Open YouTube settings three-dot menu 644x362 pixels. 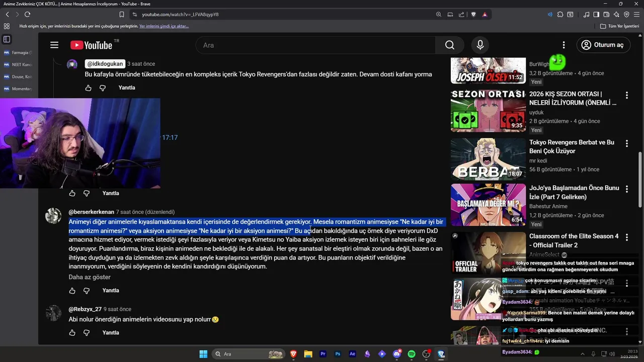[x=563, y=45]
